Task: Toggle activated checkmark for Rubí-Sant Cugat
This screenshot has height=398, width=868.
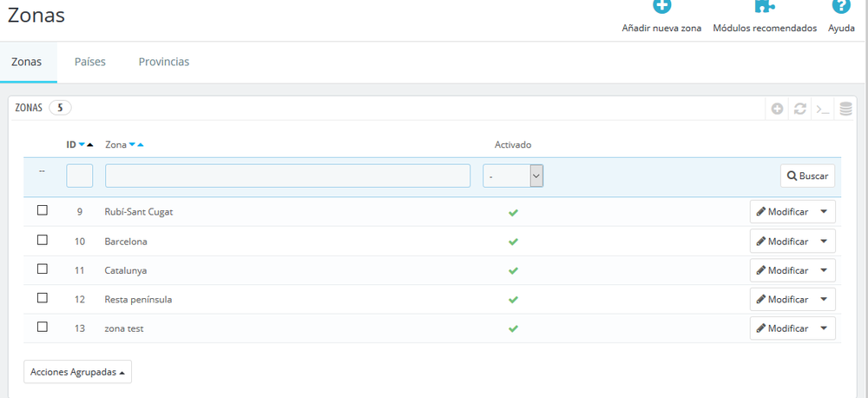Action: tap(513, 212)
